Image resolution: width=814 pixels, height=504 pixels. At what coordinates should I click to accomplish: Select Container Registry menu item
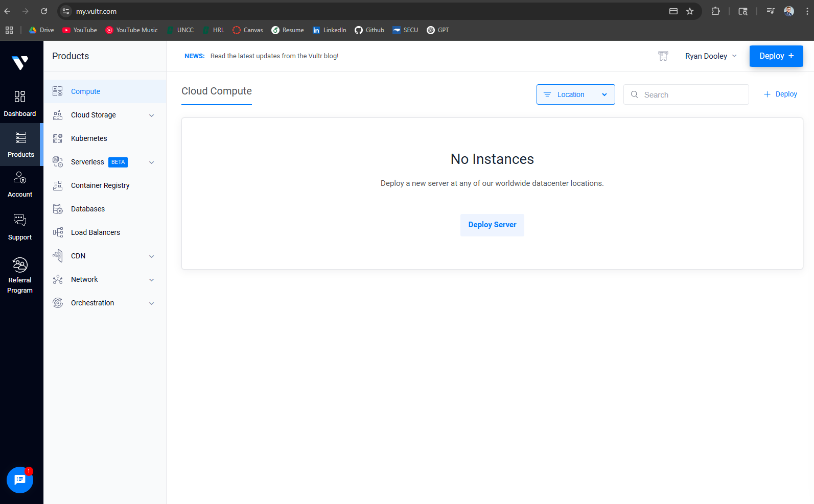pyautogui.click(x=105, y=185)
